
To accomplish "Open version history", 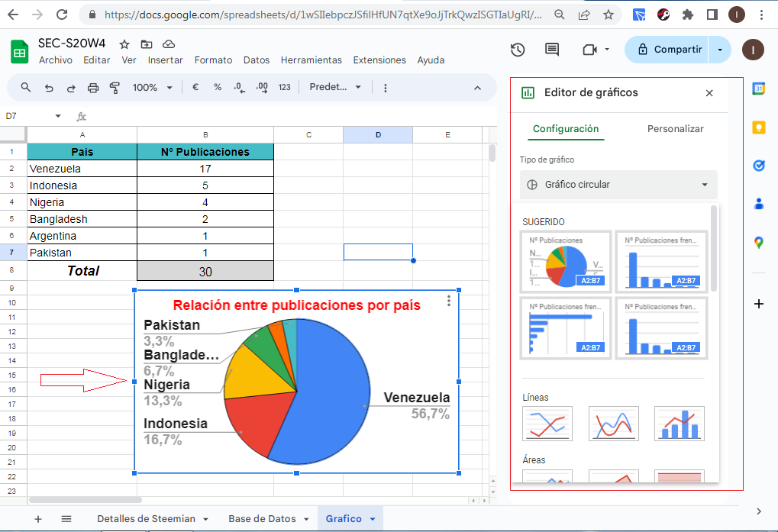I will [x=518, y=50].
